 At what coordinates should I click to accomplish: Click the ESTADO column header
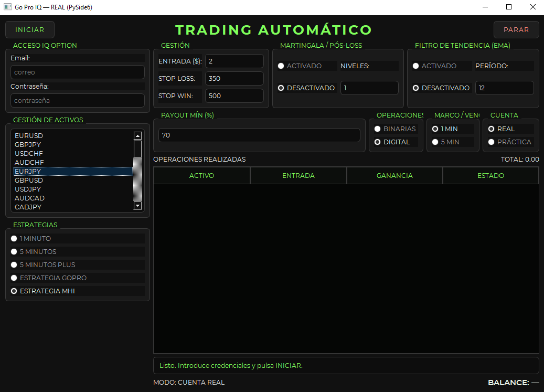point(491,175)
